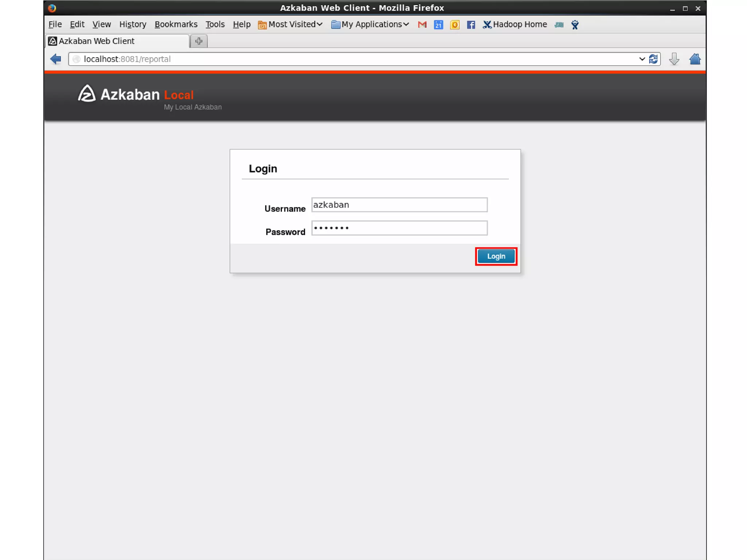Viewport: 747px width, 560px height.
Task: Go back with the back arrow
Action: point(56,59)
